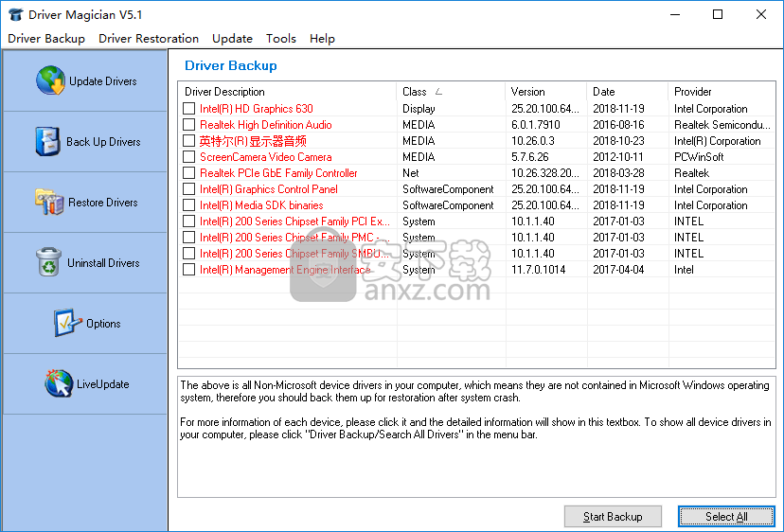Check the Intel(R) Media SDK binaries checkbox
Image resolution: width=784 pixels, height=532 pixels.
click(189, 205)
